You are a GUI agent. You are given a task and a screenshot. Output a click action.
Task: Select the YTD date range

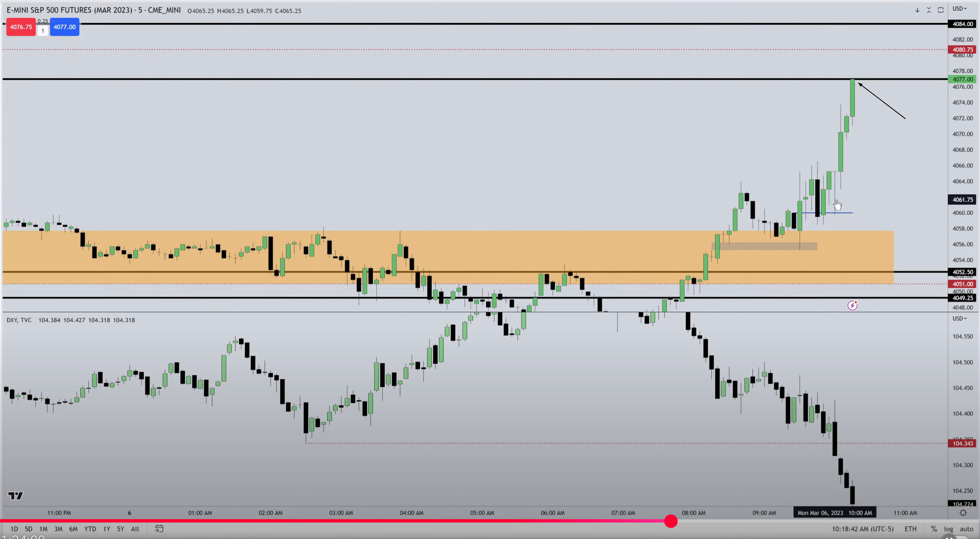point(90,529)
